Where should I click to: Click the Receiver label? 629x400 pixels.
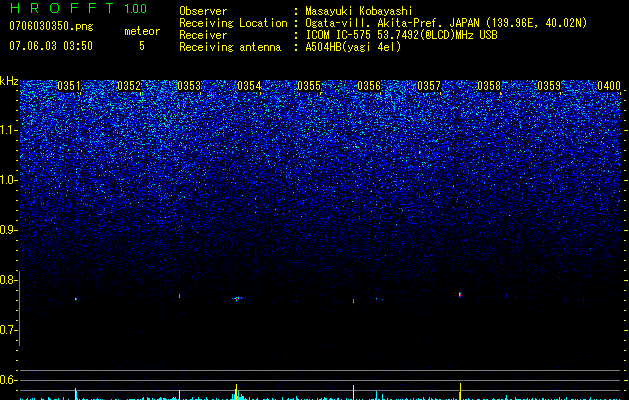point(203,35)
